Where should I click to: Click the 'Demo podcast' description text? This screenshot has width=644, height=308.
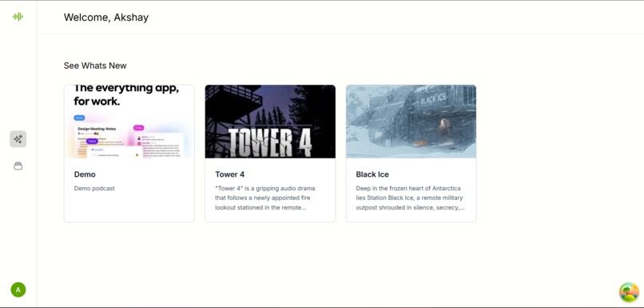click(x=94, y=188)
